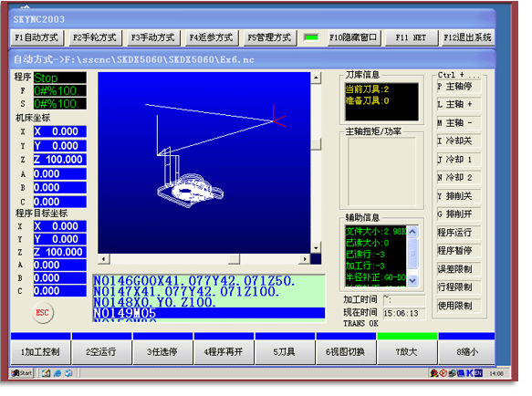Viewport: 532px width, 396px height.
Task: Select 2空运行 dry run
Action: pyautogui.click(x=101, y=352)
